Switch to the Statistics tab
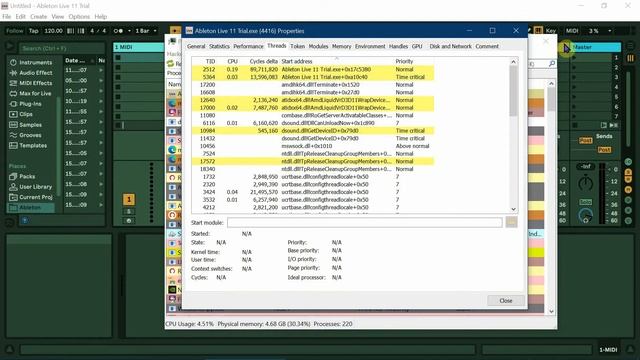The height and width of the screenshot is (360, 640). pos(219,47)
